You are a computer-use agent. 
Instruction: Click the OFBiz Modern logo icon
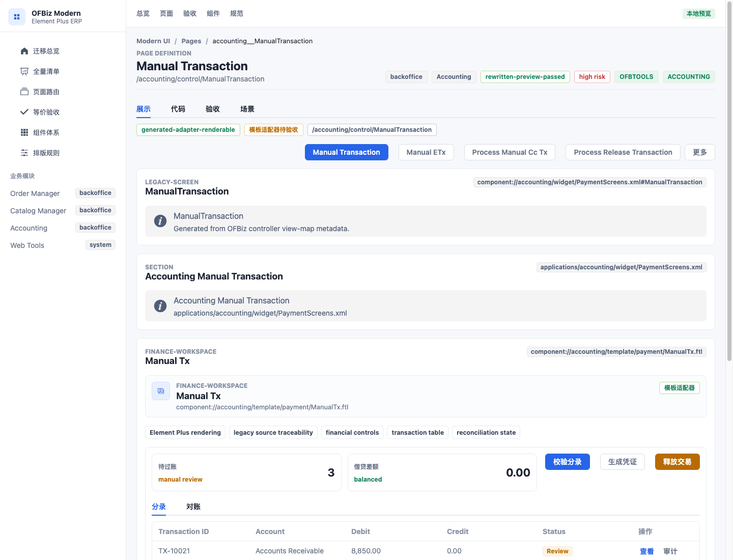coord(17,17)
